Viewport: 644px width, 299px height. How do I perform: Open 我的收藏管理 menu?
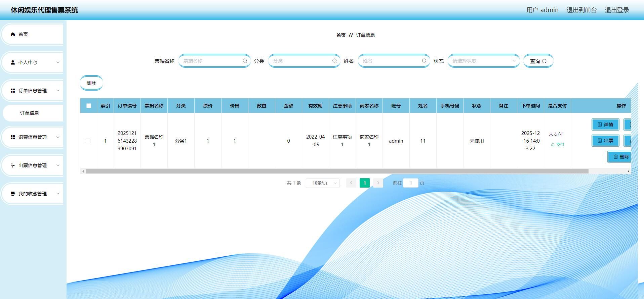pyautogui.click(x=33, y=194)
